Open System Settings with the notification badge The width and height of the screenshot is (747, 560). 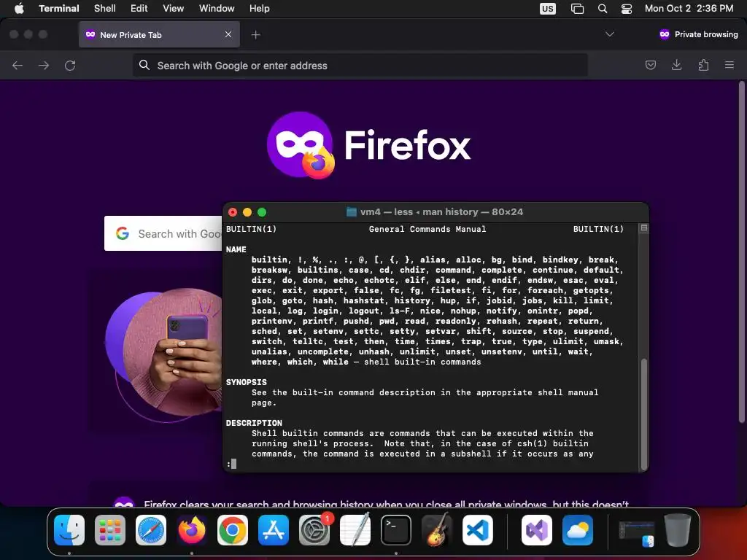coord(314,530)
